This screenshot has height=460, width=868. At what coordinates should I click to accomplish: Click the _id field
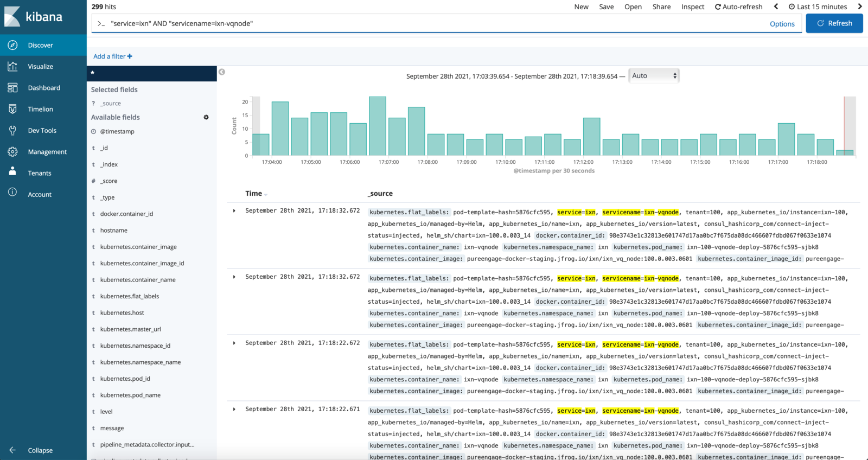click(x=104, y=148)
